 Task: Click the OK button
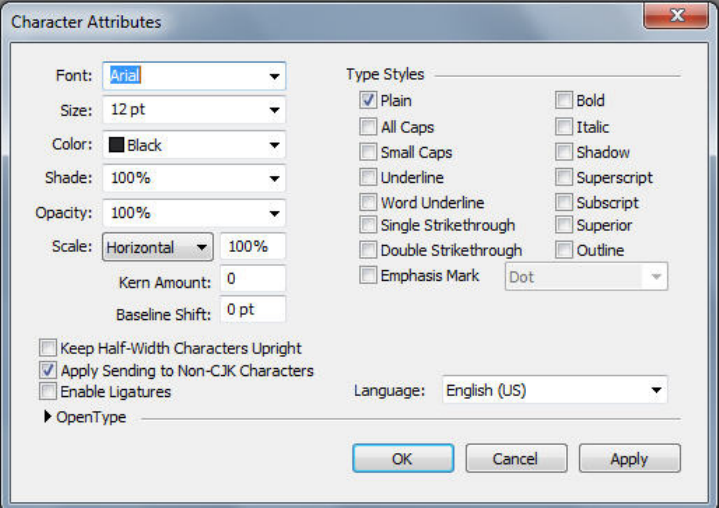401,459
